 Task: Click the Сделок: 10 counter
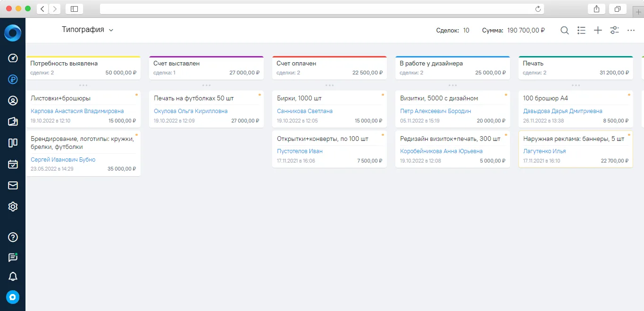point(453,30)
